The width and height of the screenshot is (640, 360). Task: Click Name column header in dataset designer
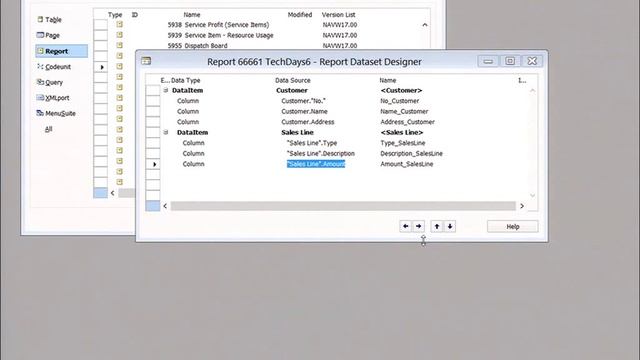(388, 80)
